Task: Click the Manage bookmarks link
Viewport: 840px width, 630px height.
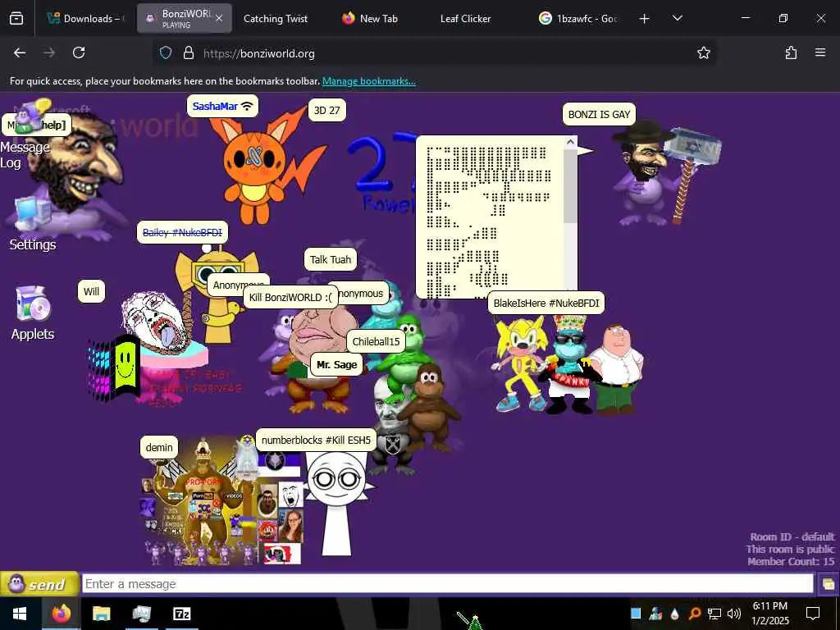Action: click(x=368, y=81)
